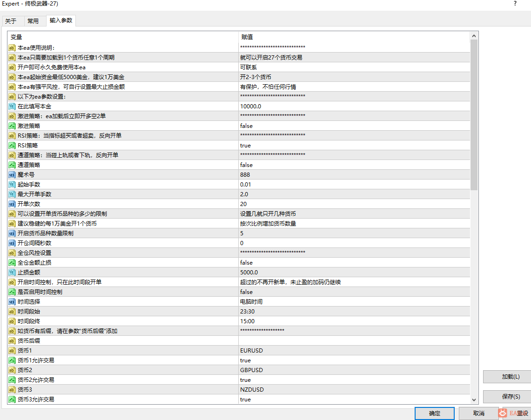The width and height of the screenshot is (531, 420).
Task: Click the integer icon beside 开仓间隔秒数
Action: 12,243
